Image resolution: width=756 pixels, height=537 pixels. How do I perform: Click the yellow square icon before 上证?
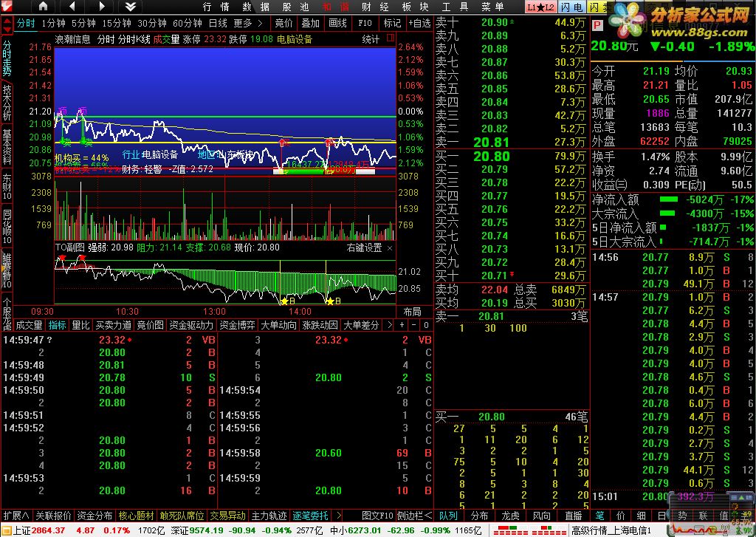[6, 531]
